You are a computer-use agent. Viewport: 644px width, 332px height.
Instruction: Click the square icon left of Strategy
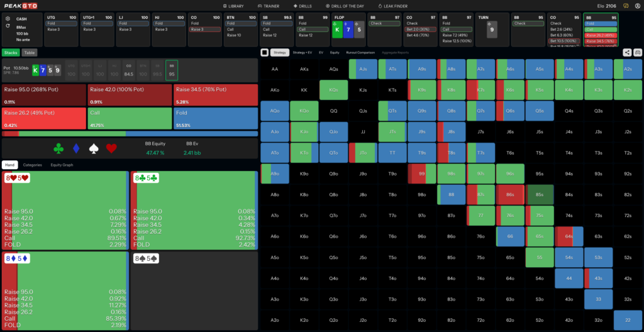coord(265,53)
